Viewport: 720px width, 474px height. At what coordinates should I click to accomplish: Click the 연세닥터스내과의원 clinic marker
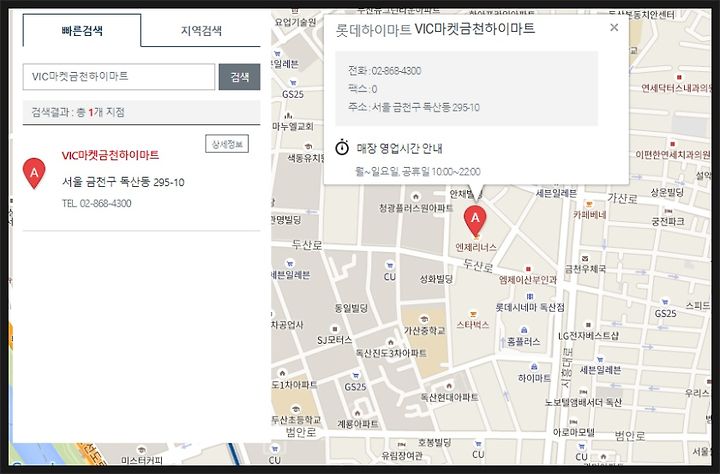coord(679,77)
